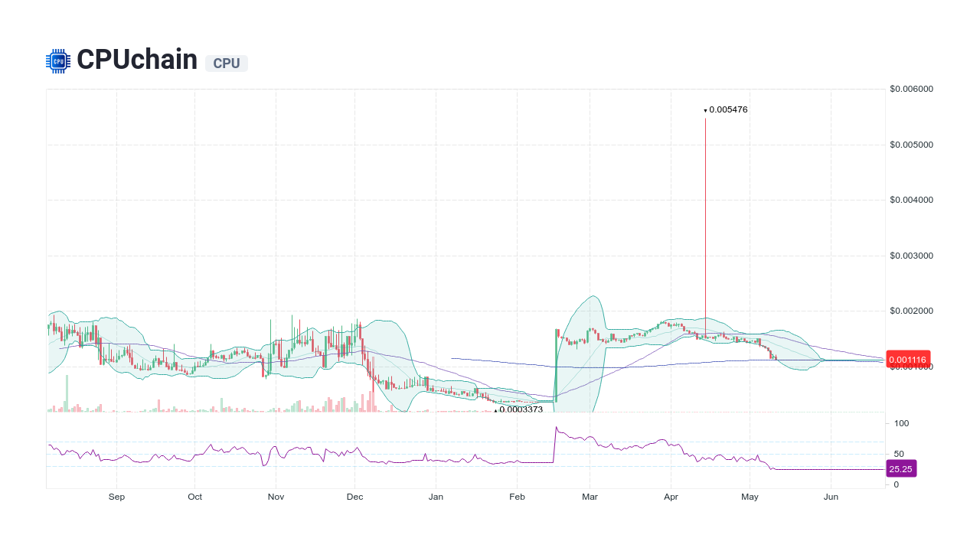This screenshot has width=980, height=551.
Task: Click the Sep label on the time axis
Action: tap(116, 497)
